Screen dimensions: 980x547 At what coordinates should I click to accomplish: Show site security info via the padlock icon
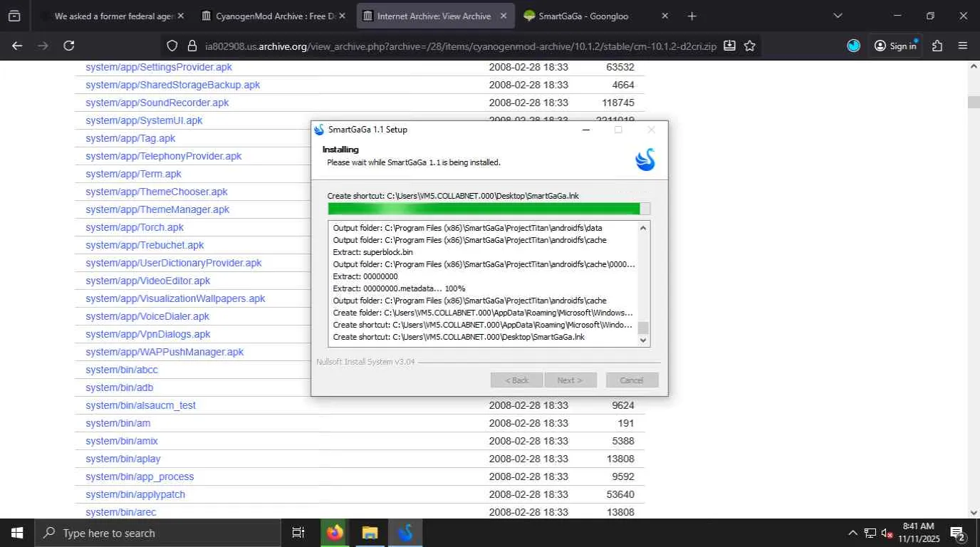192,46
